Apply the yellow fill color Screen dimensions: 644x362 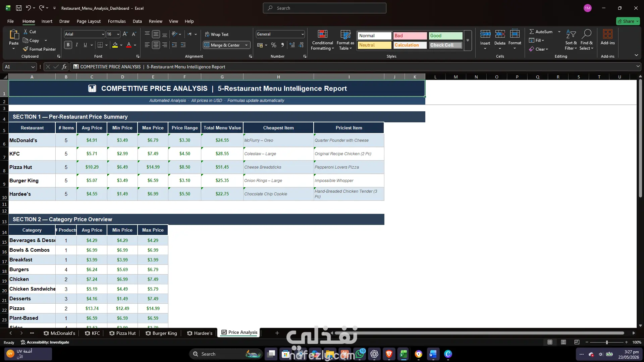[x=115, y=45]
